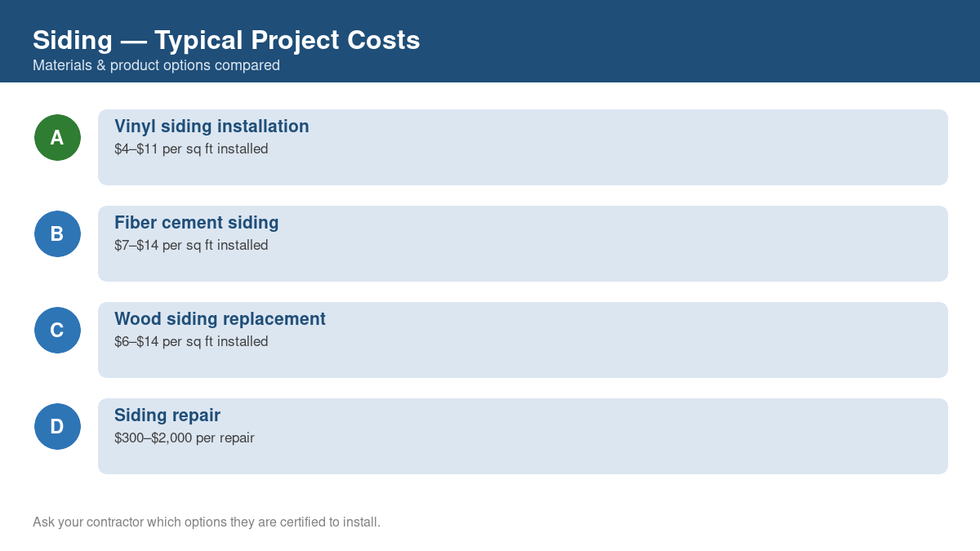Viewport: 980px width, 551px height.
Task: Select the green circle badge A
Action: pos(57,137)
